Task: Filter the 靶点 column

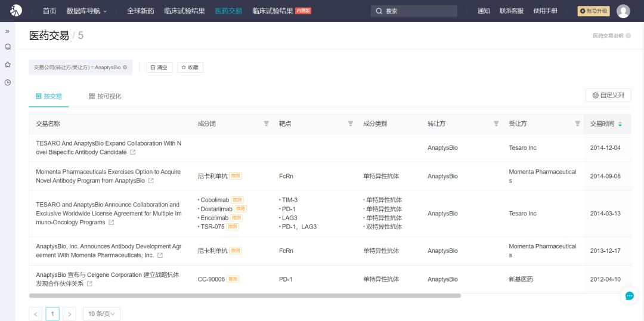Action: (351, 124)
